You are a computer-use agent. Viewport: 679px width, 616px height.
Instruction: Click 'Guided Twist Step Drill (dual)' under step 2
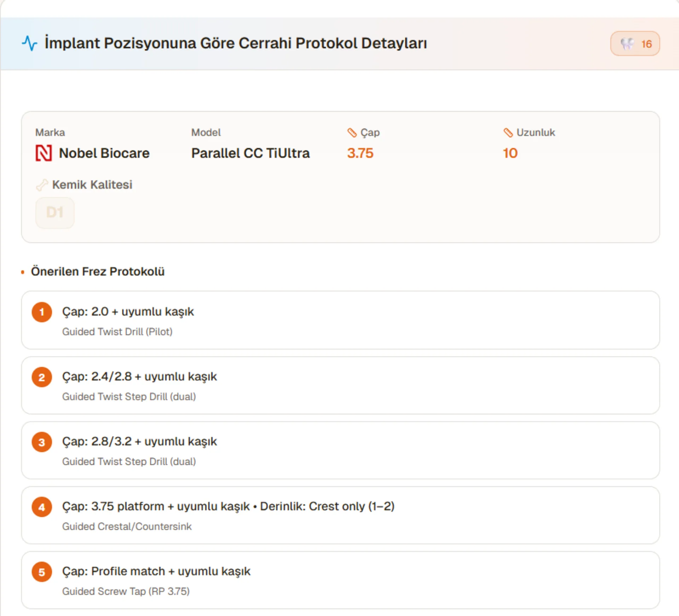(x=129, y=397)
